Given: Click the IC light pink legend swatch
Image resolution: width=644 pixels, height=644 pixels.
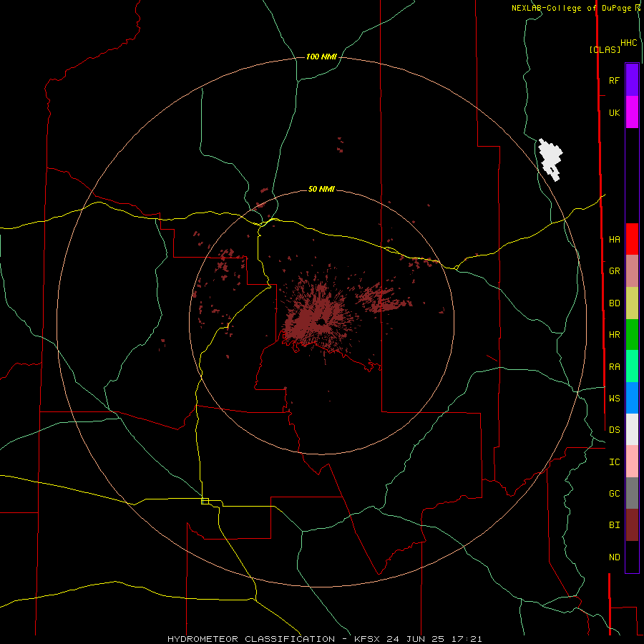Looking at the screenshot, I should 632,462.
